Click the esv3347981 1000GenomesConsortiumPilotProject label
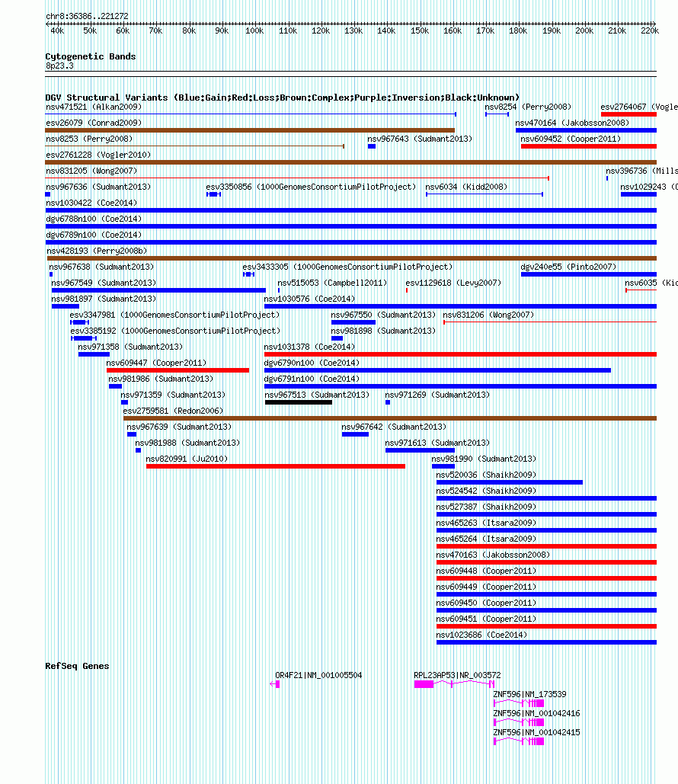Image resolution: width=678 pixels, height=784 pixels. pyautogui.click(x=174, y=315)
